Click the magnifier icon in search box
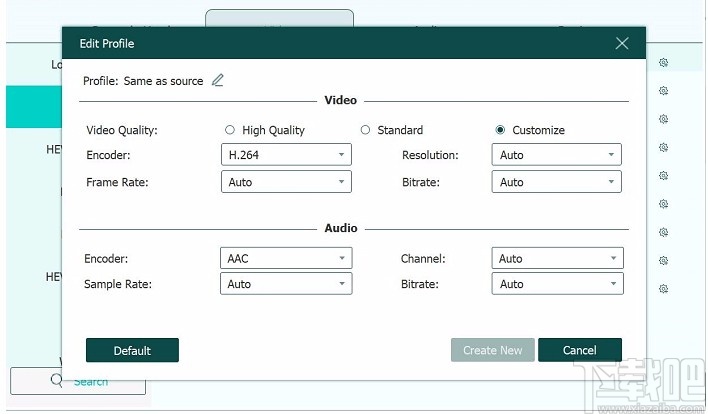This screenshot has width=708, height=414. pos(56,380)
